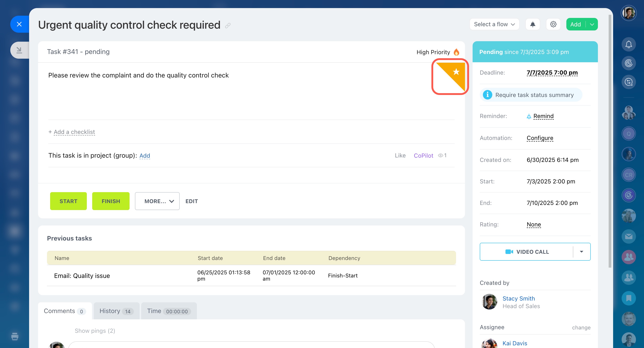Click the printer icon at bottom left
Viewport: 644px width, 348px height.
pos(15,337)
